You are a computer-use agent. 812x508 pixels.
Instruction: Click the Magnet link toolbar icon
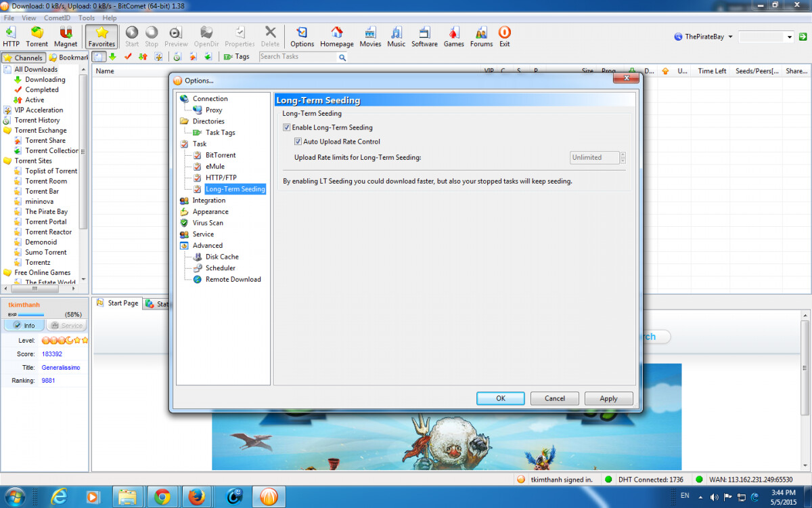pos(66,37)
